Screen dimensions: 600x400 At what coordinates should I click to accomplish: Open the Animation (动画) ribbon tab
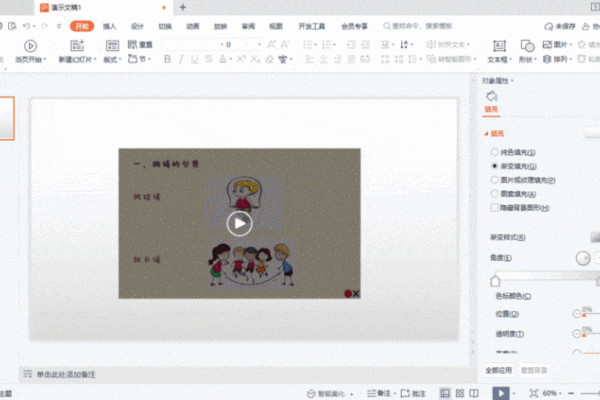pos(192,26)
